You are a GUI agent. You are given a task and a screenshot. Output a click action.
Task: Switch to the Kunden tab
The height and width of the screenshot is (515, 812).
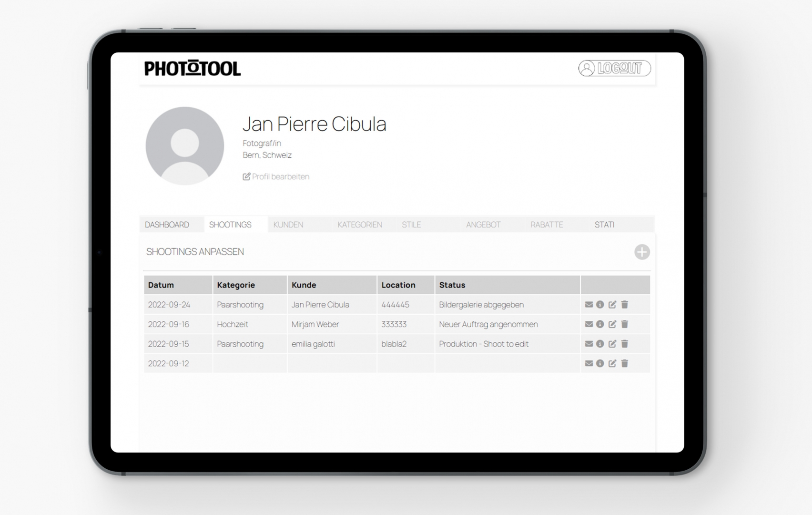click(288, 225)
